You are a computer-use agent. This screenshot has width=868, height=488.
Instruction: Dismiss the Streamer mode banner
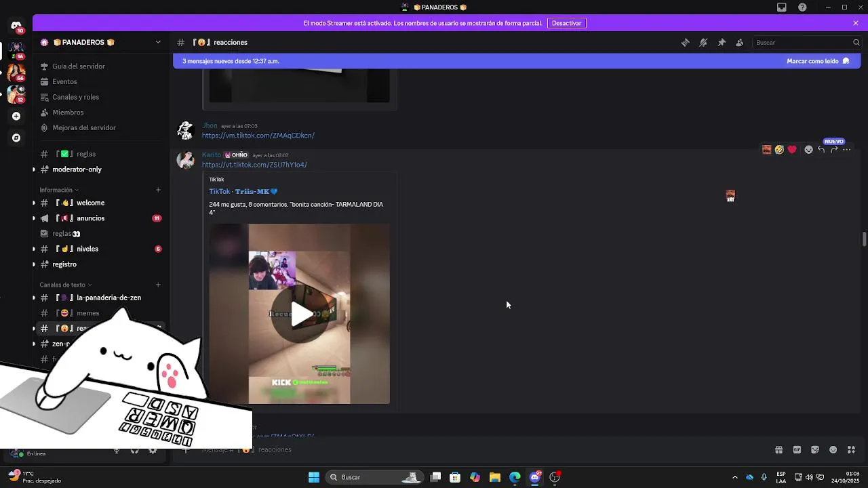coord(856,23)
